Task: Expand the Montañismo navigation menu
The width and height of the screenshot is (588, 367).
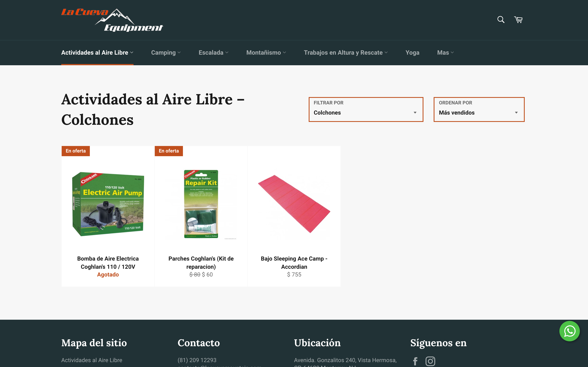Action: click(x=266, y=52)
